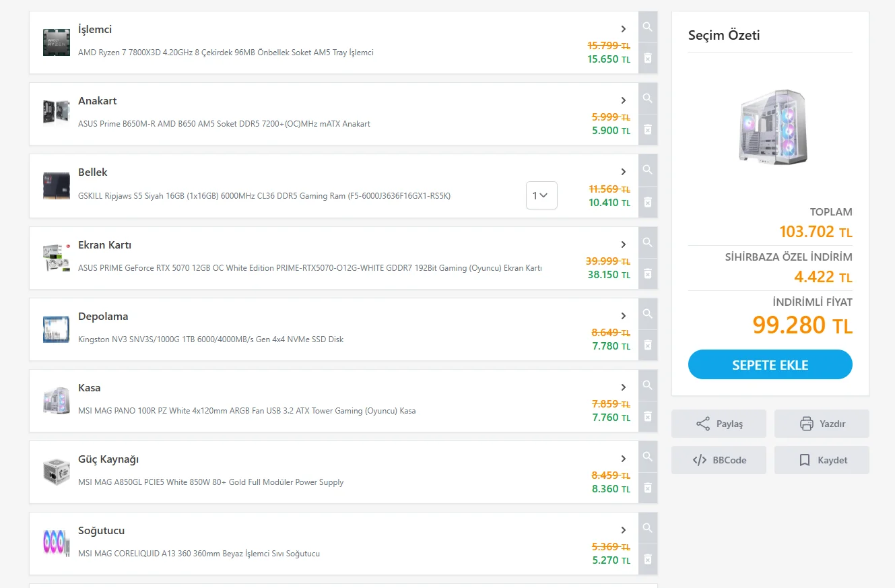Expand the İşlemci row chevron
Viewport: 895px width, 588px height.
(624, 29)
